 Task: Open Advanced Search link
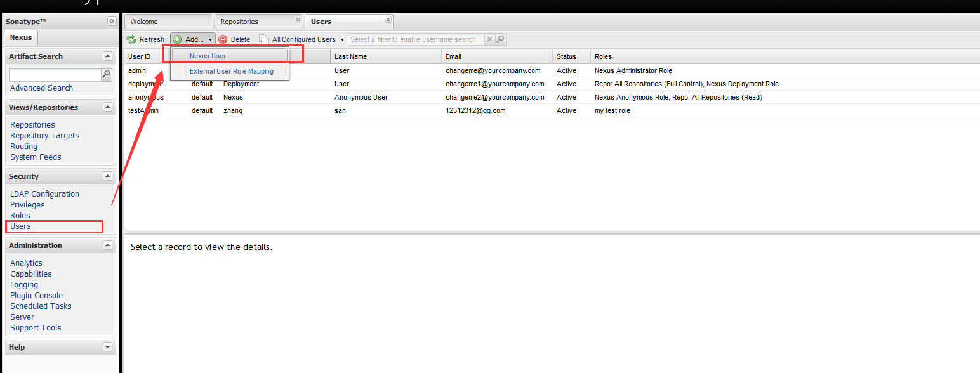(41, 88)
